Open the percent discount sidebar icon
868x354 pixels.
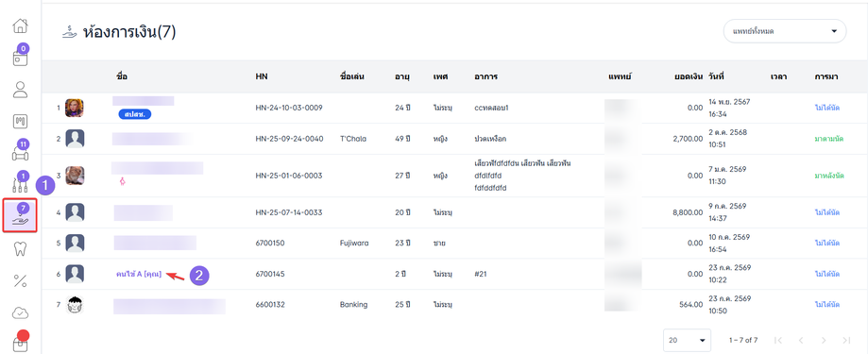(x=20, y=281)
